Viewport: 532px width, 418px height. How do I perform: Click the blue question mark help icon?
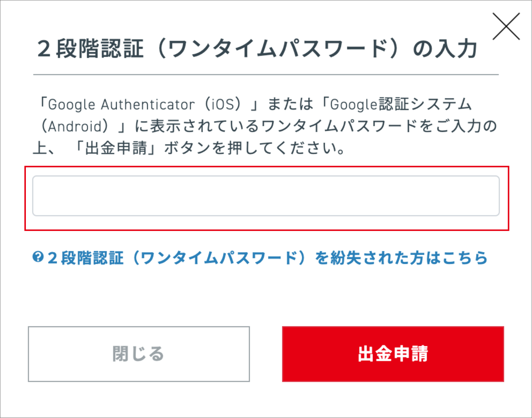tap(38, 257)
